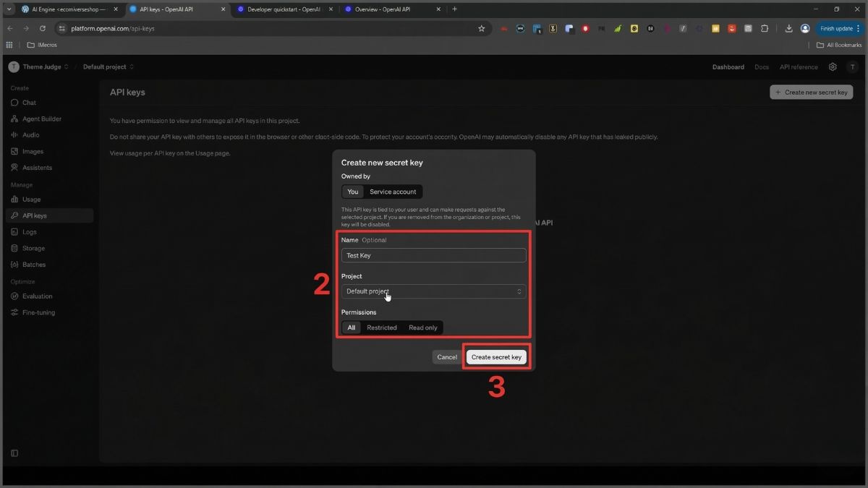Select 'Service account' as owner
The image size is (868, 488).
pos(393,192)
